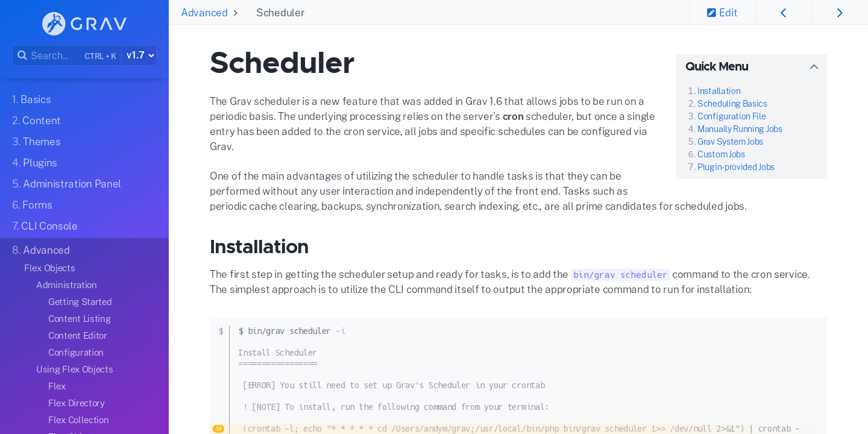Click the Installation section heading

[259, 247]
